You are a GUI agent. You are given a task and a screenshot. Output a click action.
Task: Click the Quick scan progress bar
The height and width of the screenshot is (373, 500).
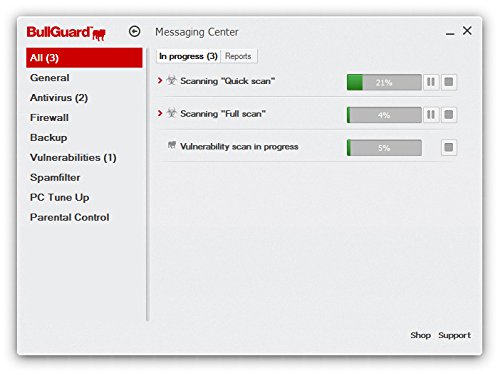[384, 82]
